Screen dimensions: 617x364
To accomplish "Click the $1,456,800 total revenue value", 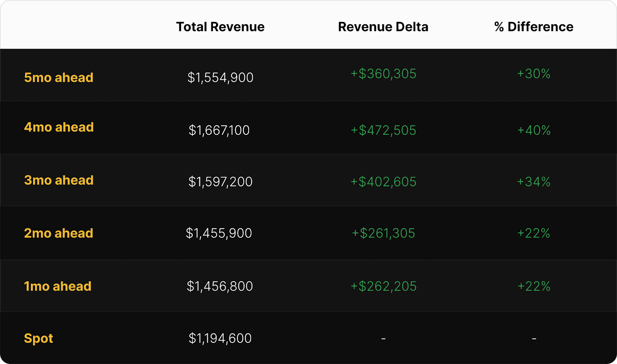I will 220,286.
